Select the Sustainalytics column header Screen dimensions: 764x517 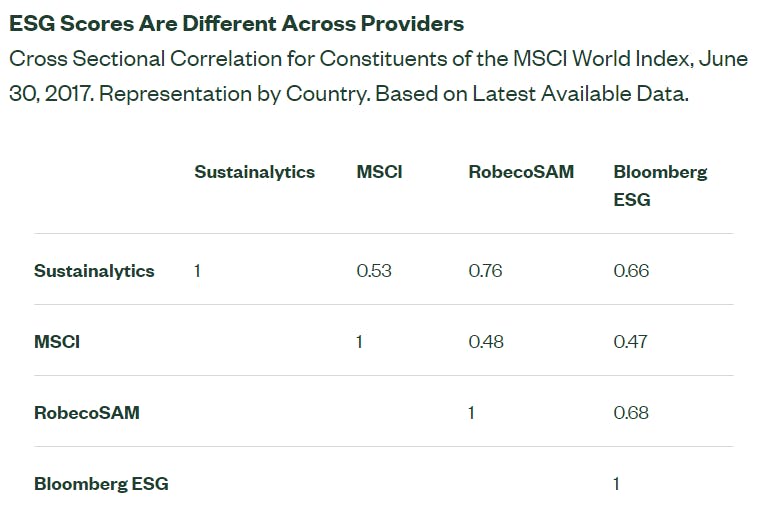[x=254, y=172]
